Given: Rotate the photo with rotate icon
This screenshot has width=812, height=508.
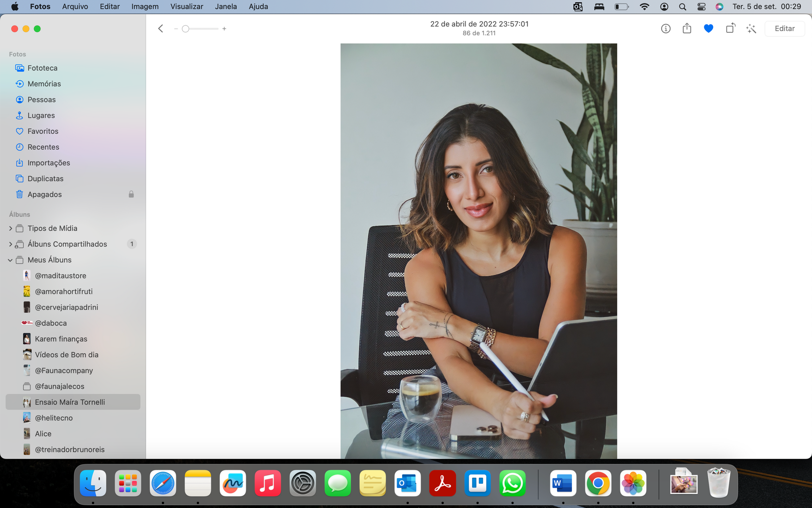Looking at the screenshot, I should (x=730, y=28).
